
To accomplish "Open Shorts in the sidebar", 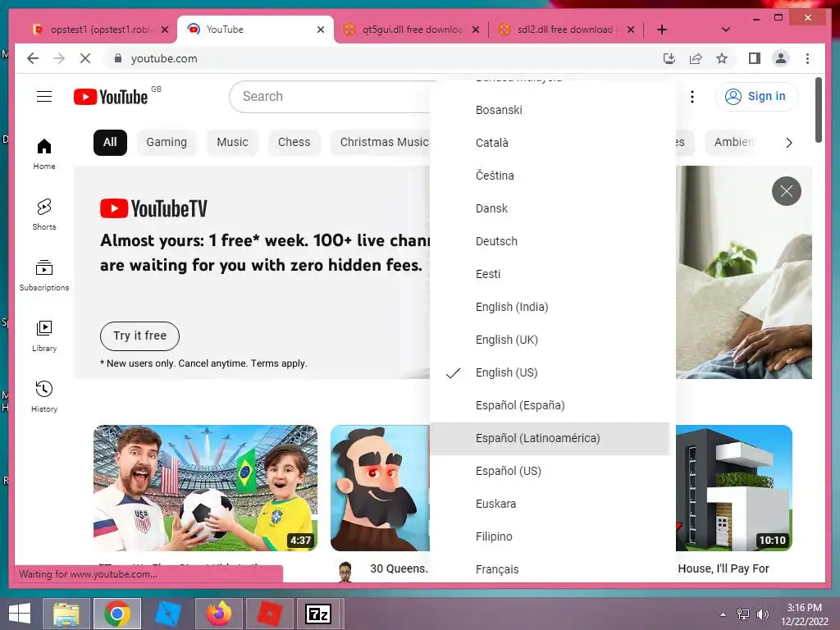I will 44,214.
